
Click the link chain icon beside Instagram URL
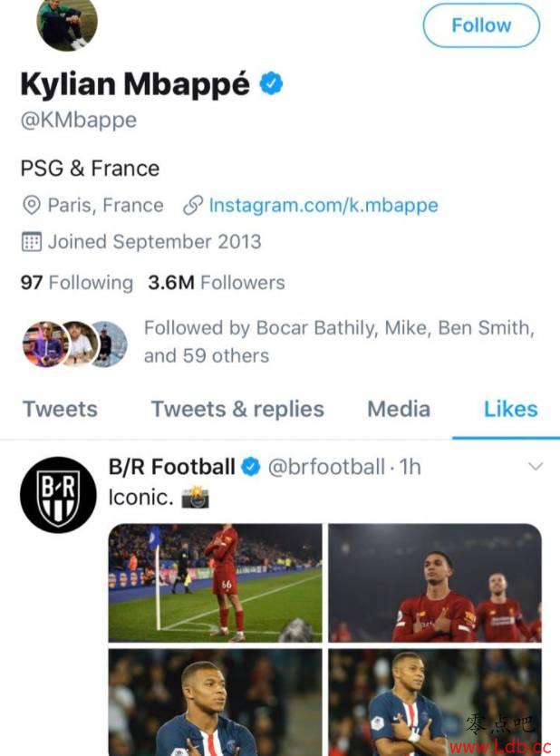click(192, 206)
